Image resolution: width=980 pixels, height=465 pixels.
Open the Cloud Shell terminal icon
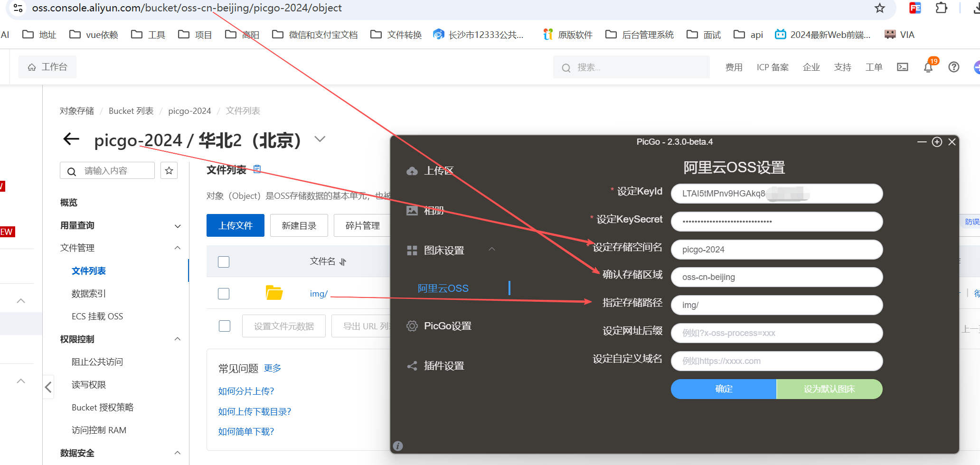point(902,67)
